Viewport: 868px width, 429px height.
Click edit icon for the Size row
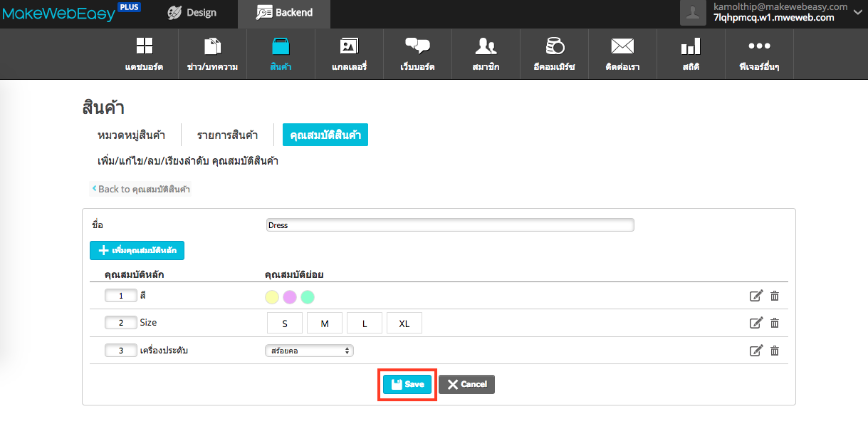(756, 323)
